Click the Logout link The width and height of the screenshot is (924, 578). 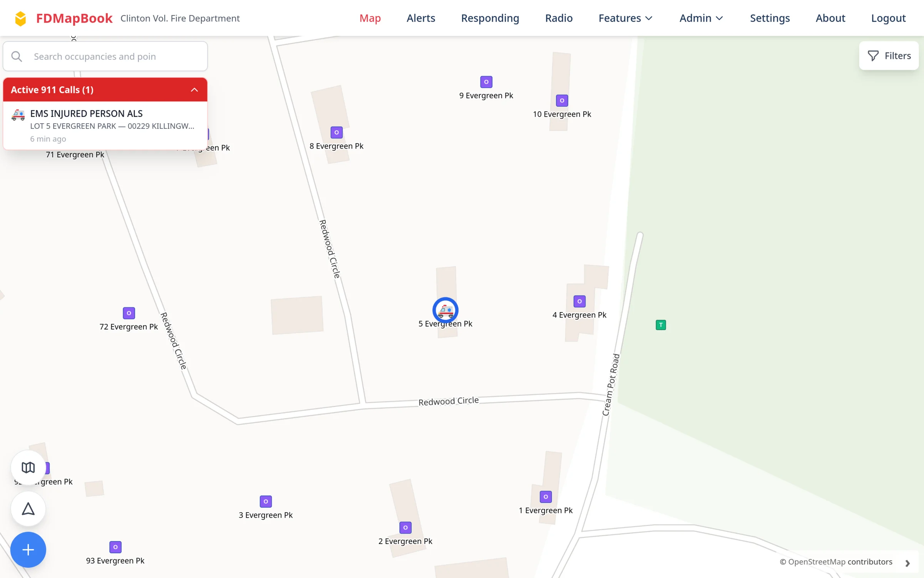(x=888, y=18)
